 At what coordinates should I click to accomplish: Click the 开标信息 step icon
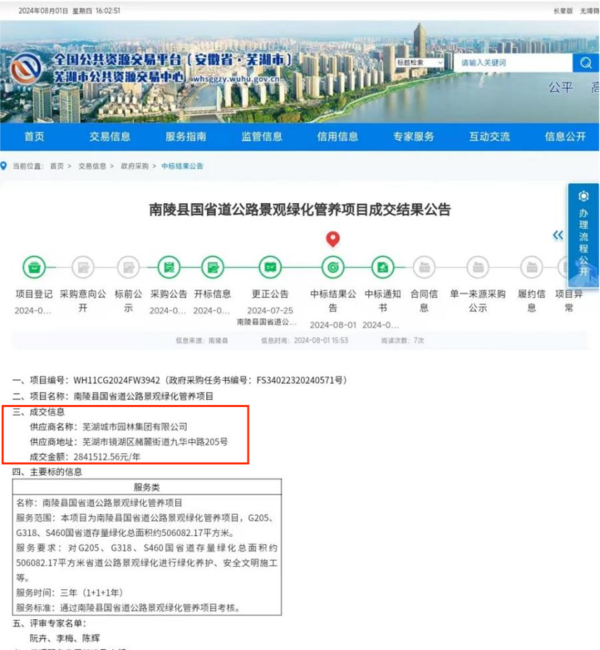[211, 267]
